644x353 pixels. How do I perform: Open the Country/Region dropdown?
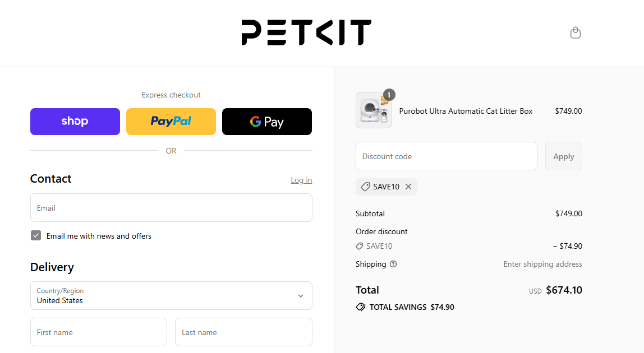tap(171, 295)
